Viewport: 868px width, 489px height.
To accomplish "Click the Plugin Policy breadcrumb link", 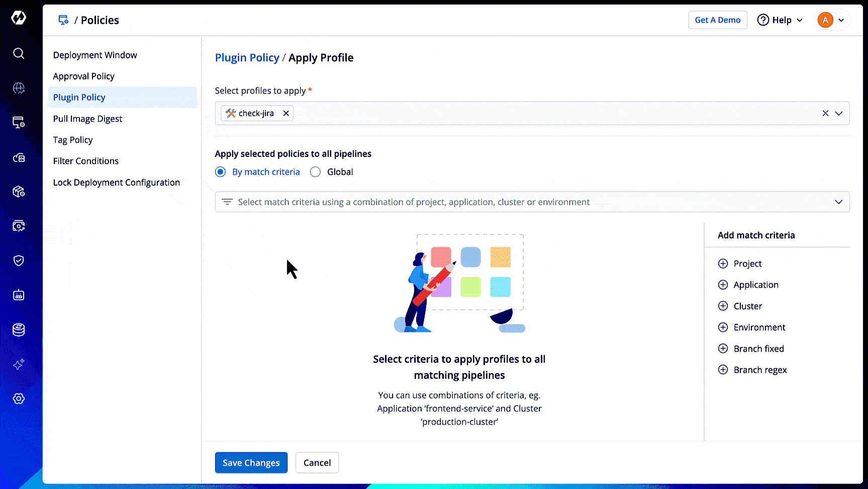I will click(247, 58).
